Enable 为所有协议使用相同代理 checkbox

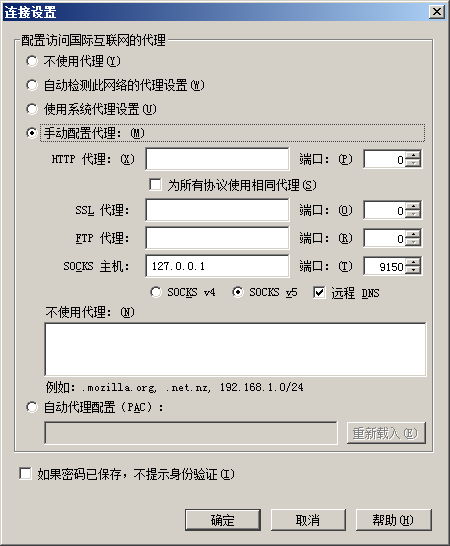pos(155,185)
